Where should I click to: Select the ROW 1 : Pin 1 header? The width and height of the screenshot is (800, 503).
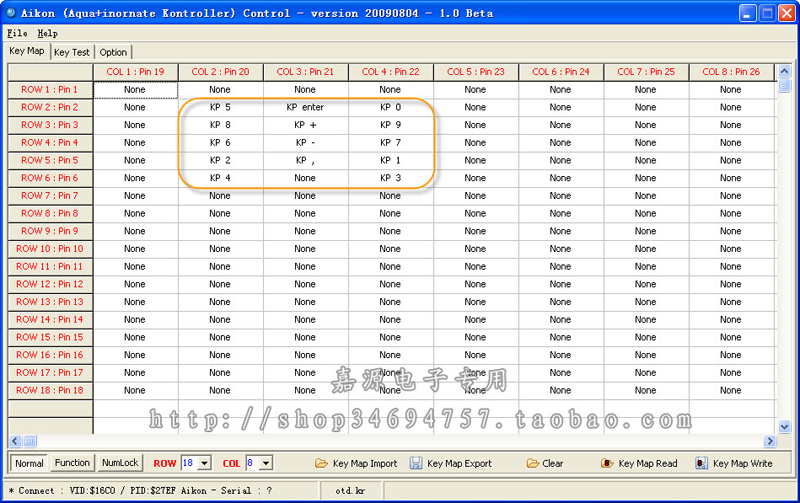point(49,90)
